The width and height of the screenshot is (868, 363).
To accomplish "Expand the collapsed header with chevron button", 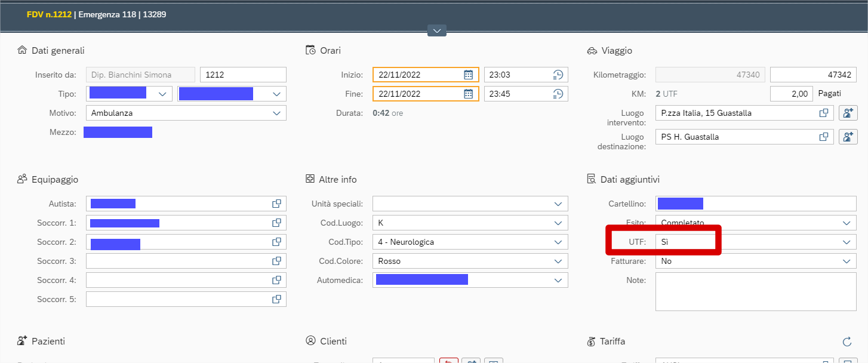I will tap(437, 30).
